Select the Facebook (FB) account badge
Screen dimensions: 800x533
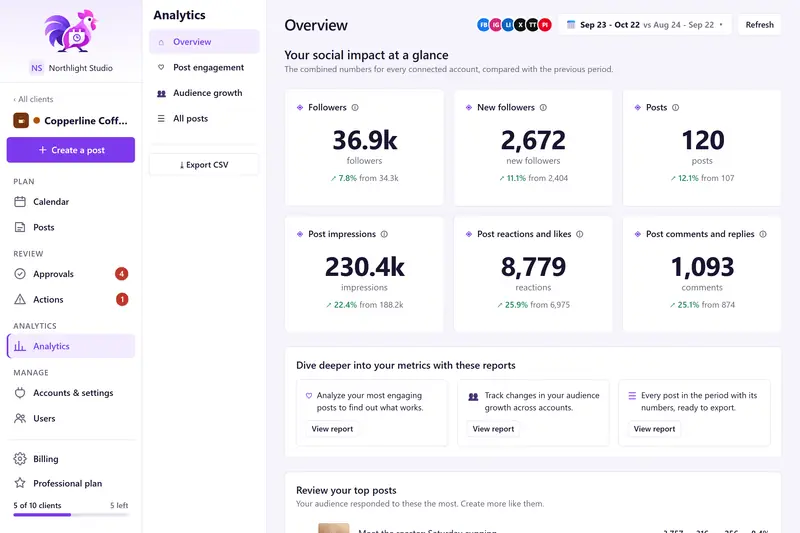[483, 24]
